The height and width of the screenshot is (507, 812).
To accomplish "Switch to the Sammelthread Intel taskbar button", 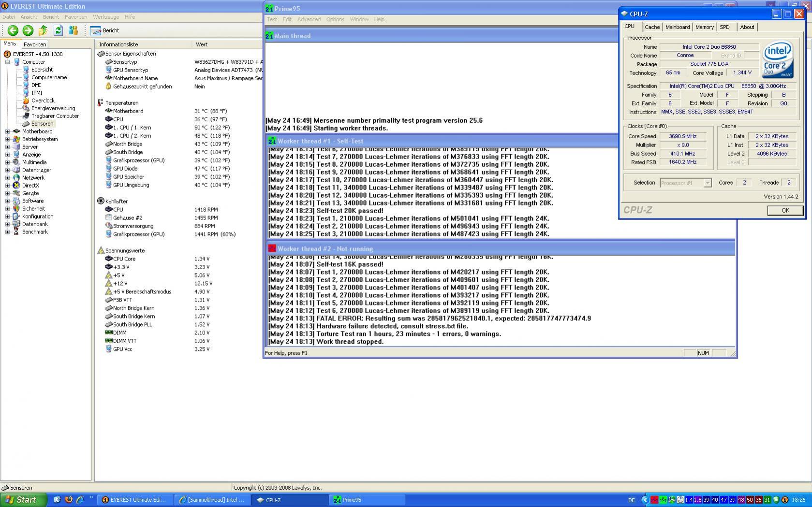I will (212, 500).
